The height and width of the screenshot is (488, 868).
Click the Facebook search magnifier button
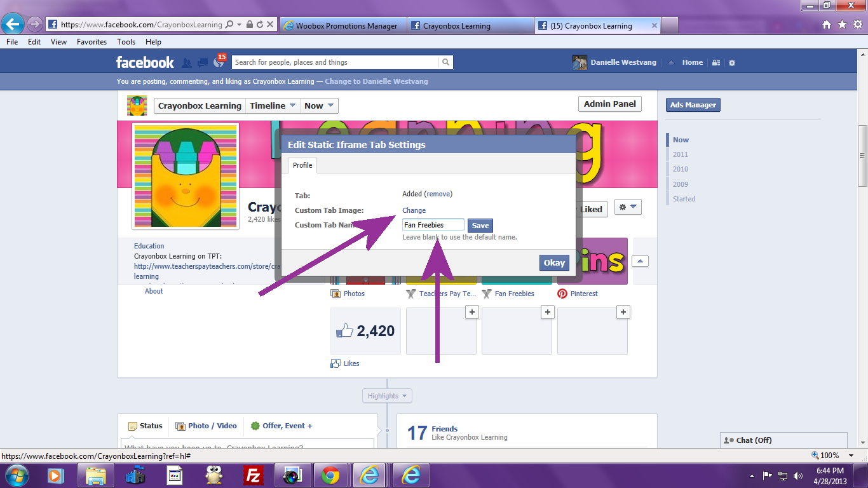(x=446, y=62)
